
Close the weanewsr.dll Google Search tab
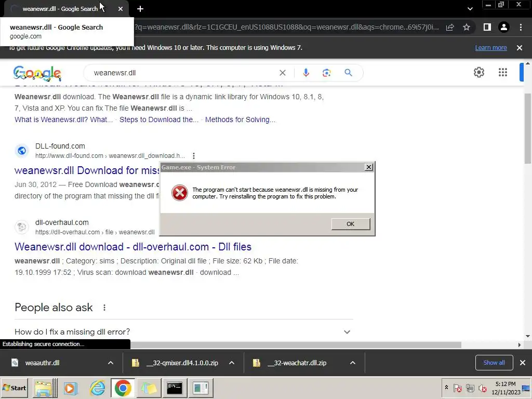click(x=121, y=9)
